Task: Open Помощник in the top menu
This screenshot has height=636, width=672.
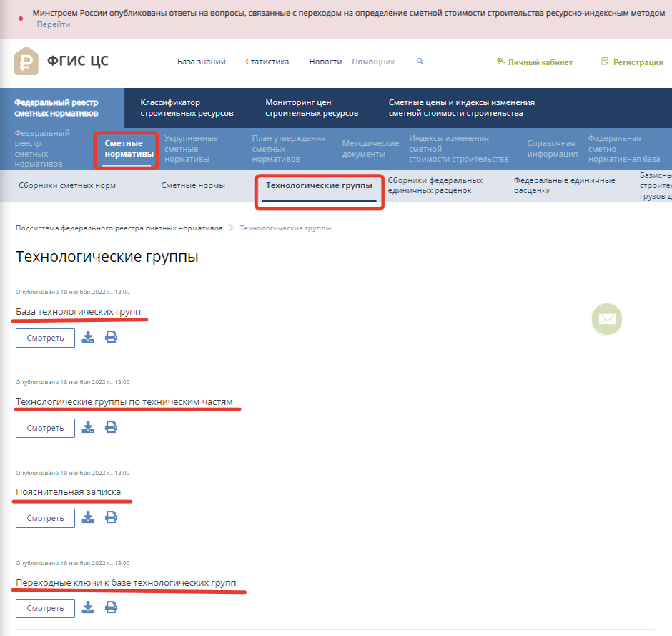Action: pyautogui.click(x=373, y=62)
